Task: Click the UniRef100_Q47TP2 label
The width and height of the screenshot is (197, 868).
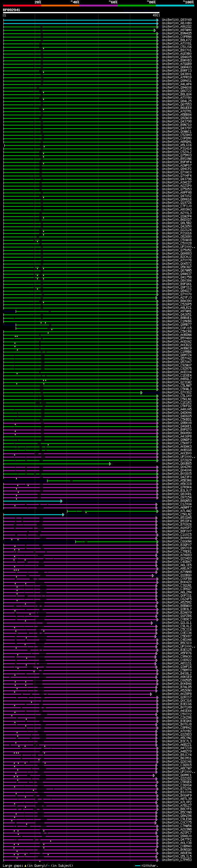Action: [x=177, y=839]
